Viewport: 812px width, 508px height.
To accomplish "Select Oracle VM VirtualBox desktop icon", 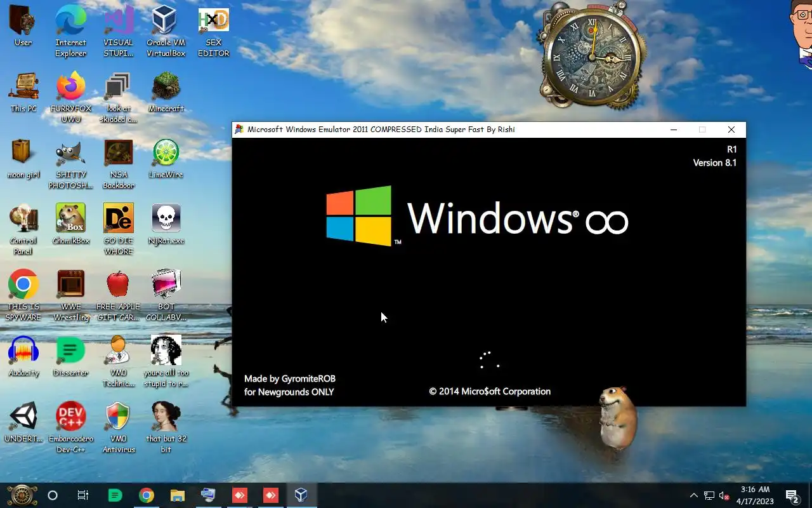I will (x=166, y=32).
